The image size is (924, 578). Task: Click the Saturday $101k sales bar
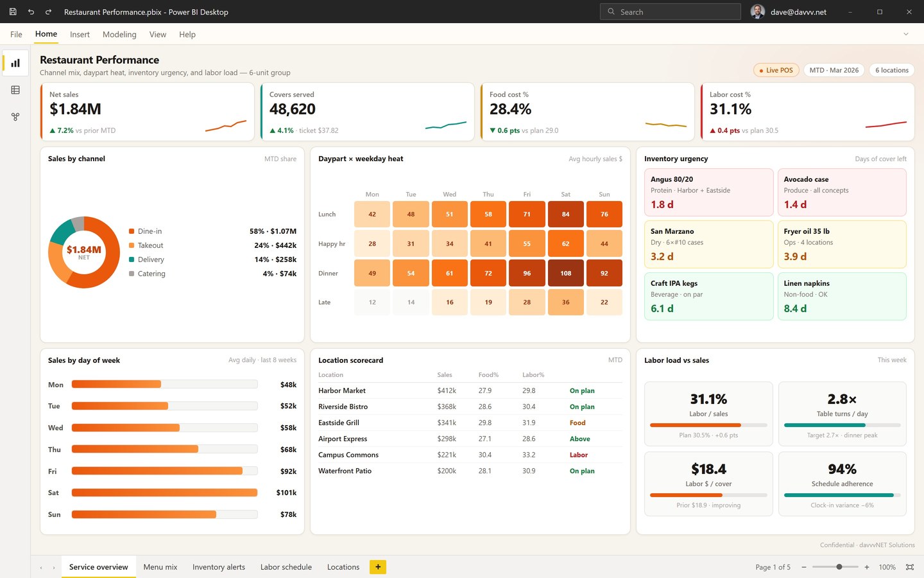coord(164,493)
